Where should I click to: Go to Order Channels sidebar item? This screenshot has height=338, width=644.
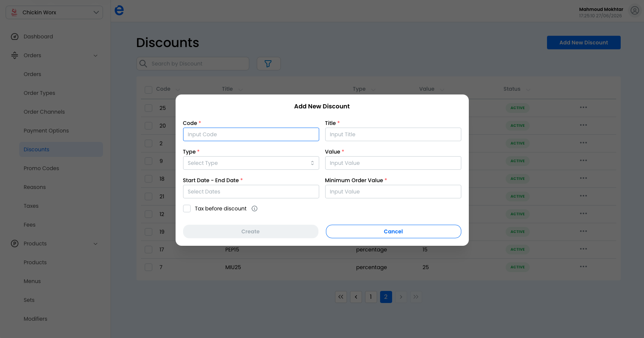coord(44,112)
